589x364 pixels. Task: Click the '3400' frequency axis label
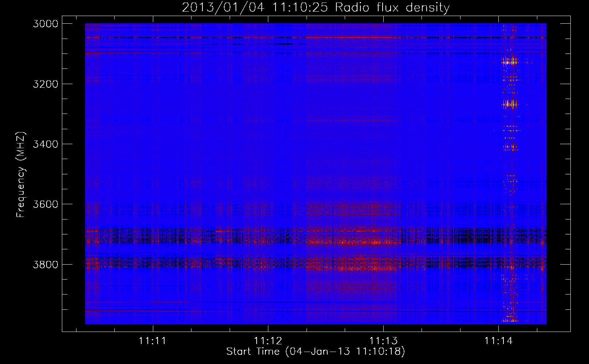pos(45,144)
